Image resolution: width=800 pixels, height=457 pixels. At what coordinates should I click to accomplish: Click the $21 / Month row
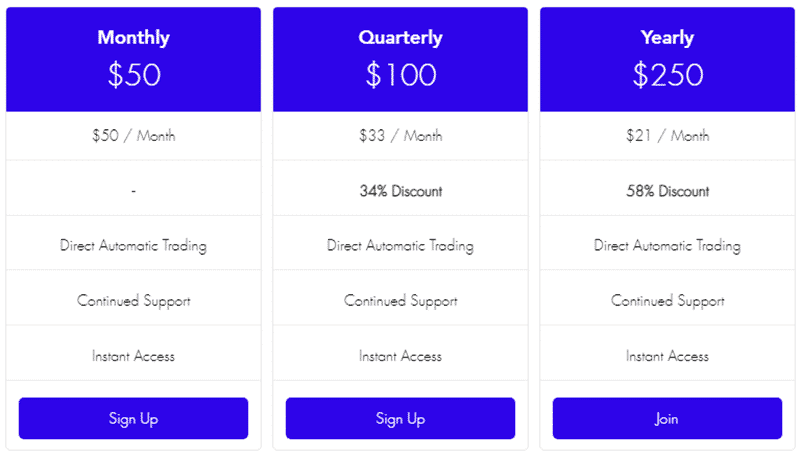click(667, 136)
